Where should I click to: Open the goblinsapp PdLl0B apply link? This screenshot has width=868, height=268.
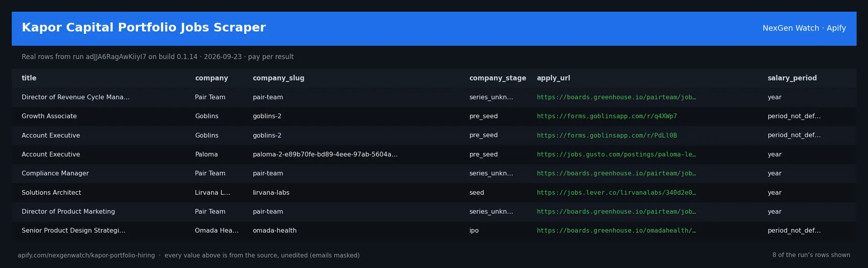[607, 135]
